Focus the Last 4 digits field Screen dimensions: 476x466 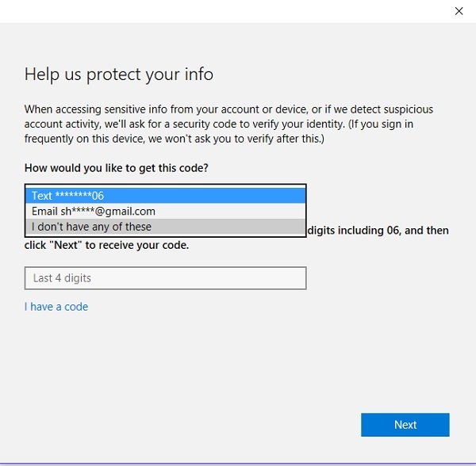coord(165,278)
